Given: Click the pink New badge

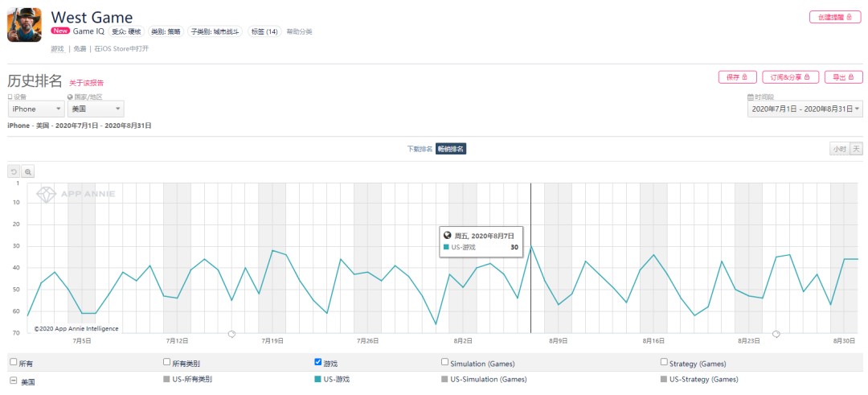Looking at the screenshot, I should (60, 31).
